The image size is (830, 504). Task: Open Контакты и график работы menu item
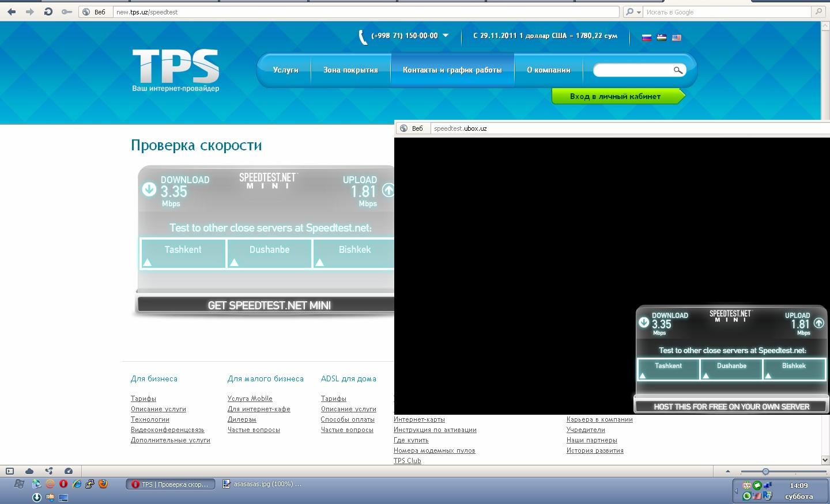click(x=452, y=70)
